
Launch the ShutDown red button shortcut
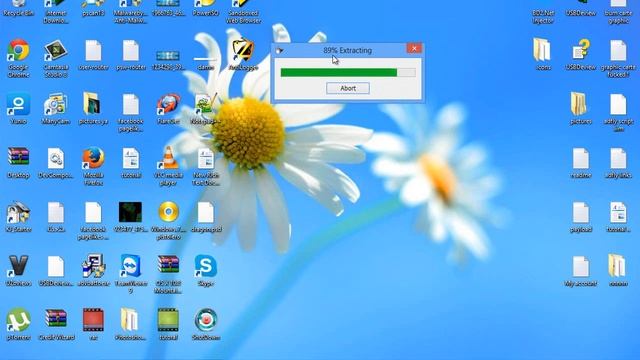point(206,324)
